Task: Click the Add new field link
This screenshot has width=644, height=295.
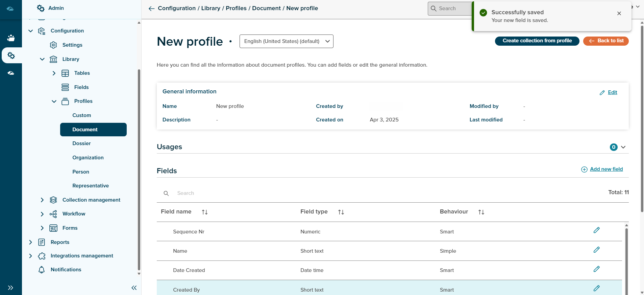Action: pyautogui.click(x=606, y=169)
